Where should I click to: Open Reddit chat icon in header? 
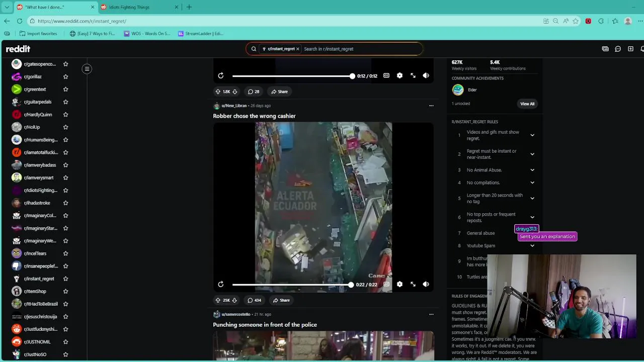(x=618, y=49)
